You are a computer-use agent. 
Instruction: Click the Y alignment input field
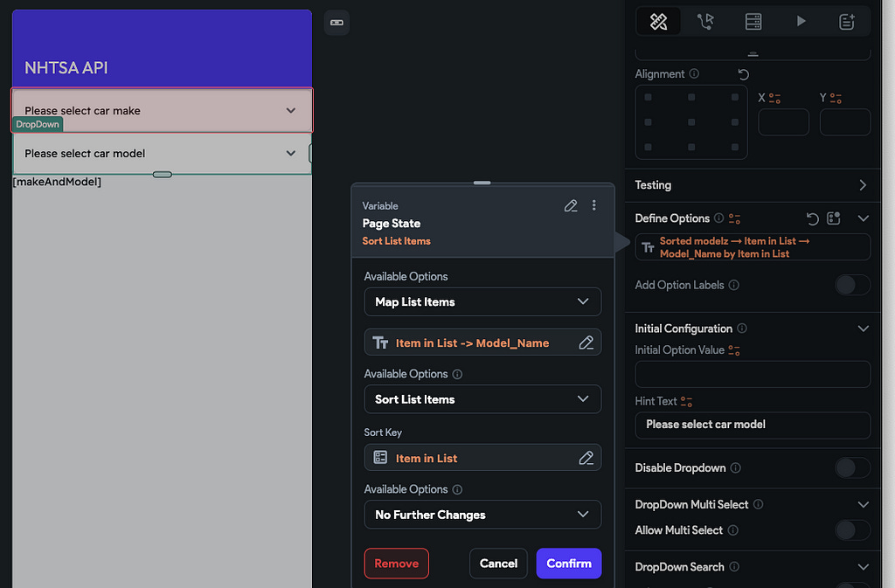click(x=845, y=122)
